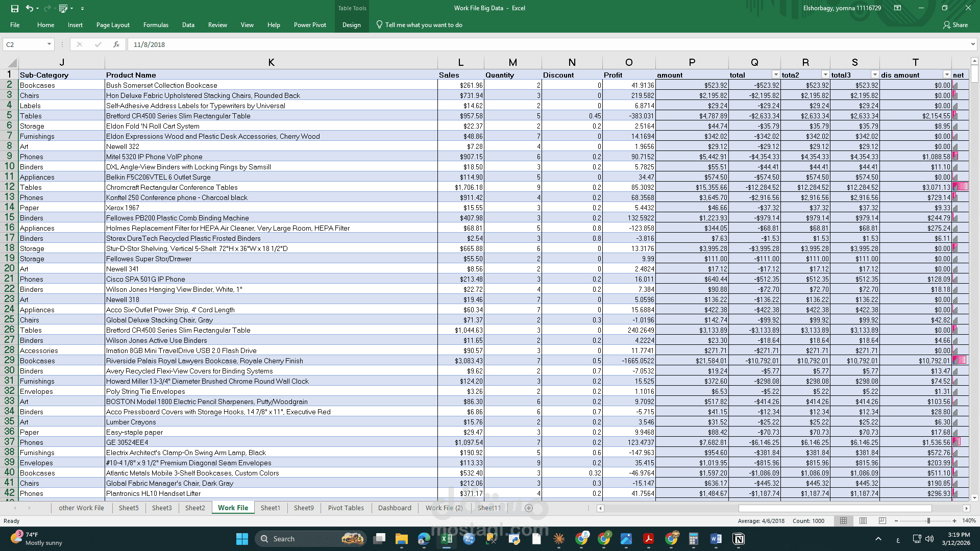The height and width of the screenshot is (551, 980).
Task: Click the Insert Function fx icon
Action: (x=116, y=44)
